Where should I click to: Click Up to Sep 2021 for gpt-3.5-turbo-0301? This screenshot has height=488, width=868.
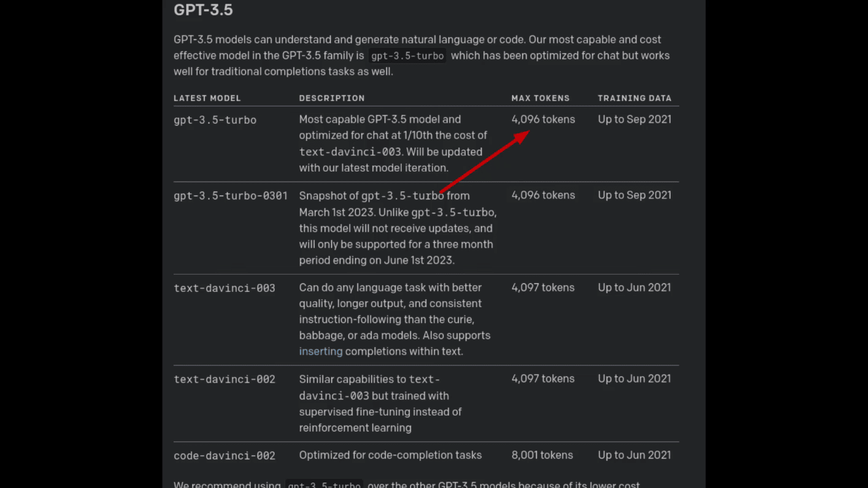tap(635, 196)
